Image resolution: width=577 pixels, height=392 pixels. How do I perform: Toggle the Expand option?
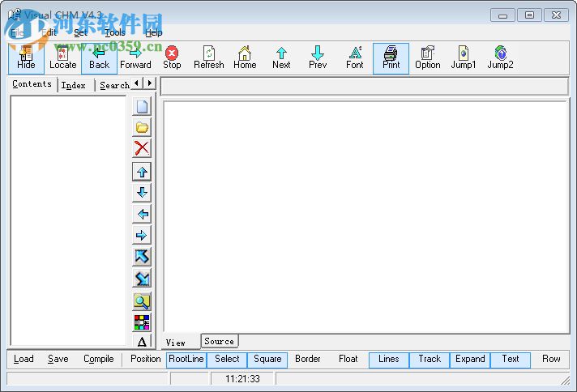[x=470, y=360]
